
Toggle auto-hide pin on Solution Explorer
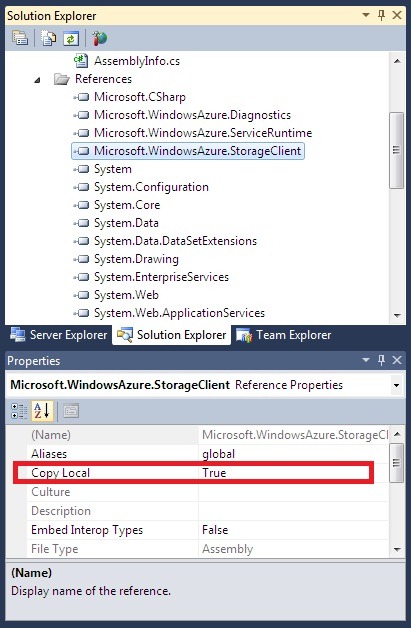[x=381, y=15]
